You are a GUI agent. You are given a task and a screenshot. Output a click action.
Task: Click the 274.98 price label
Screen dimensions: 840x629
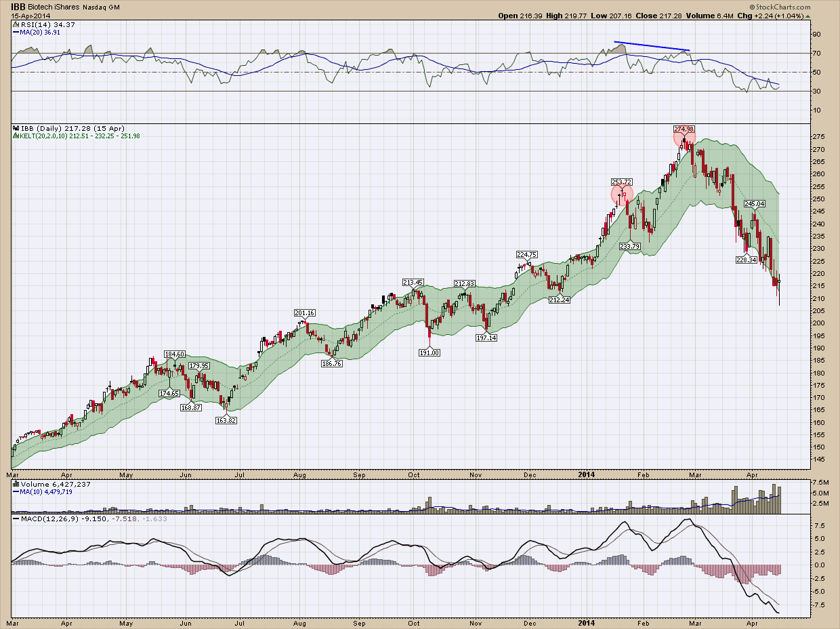click(x=684, y=129)
